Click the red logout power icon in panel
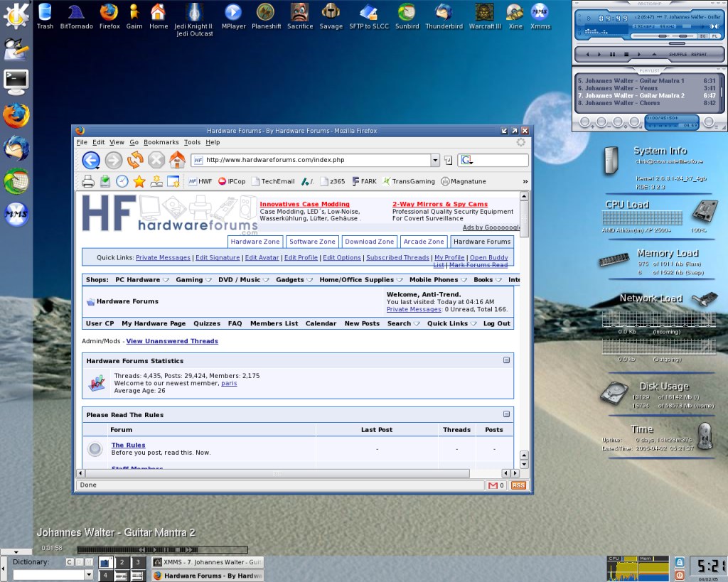This screenshot has width=728, height=582. click(679, 575)
